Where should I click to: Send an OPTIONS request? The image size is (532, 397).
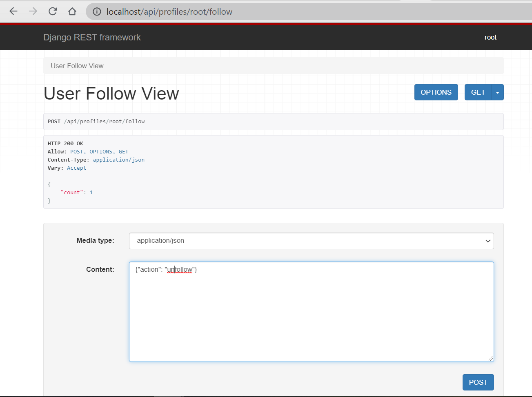[436, 92]
